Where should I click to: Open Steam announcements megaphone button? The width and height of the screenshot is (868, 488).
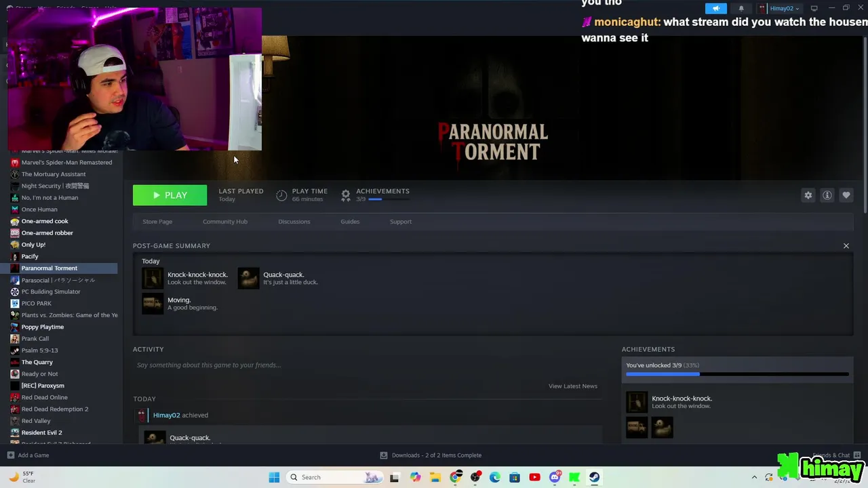[715, 8]
